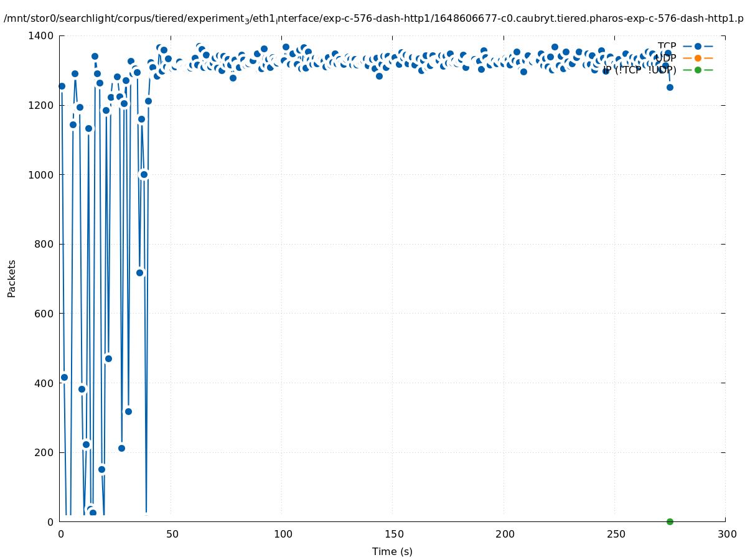Click the file path title at top
Image resolution: width=745 pixels, height=560 pixels.
373,19
